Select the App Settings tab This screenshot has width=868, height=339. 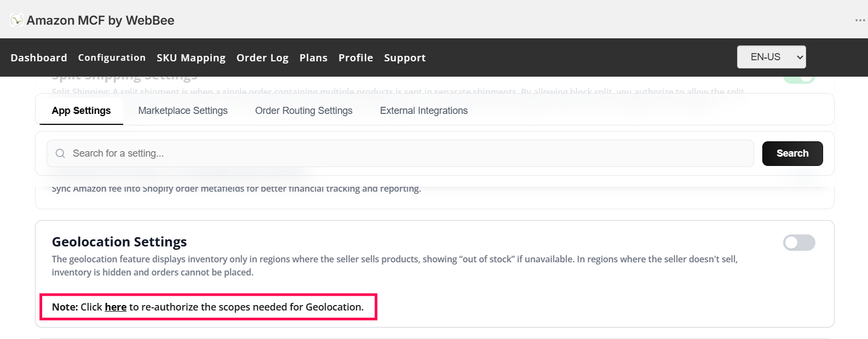[81, 111]
